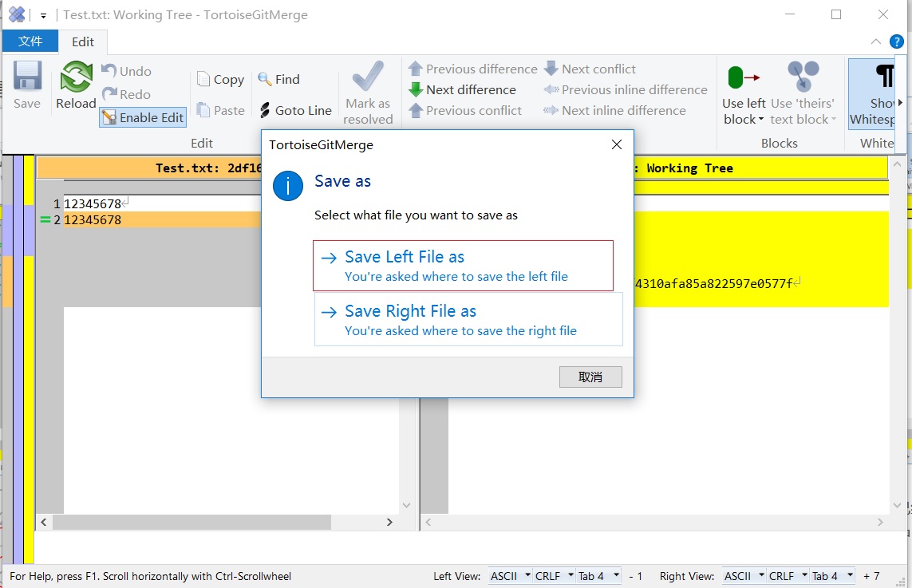Toggle Show Whitespaces pilcrow button
This screenshot has width=912, height=588.
click(872, 93)
